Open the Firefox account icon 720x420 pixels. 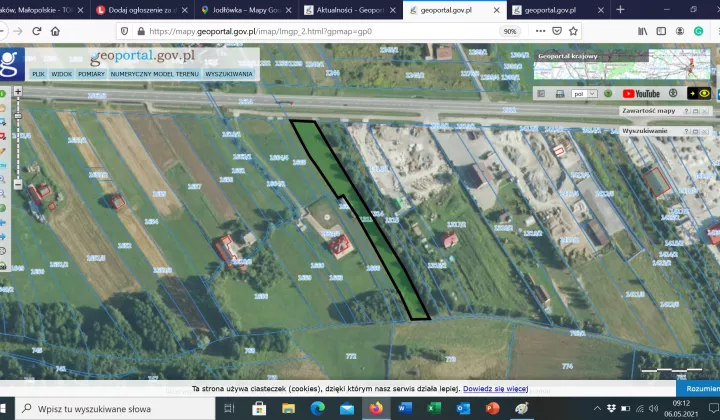point(680,31)
